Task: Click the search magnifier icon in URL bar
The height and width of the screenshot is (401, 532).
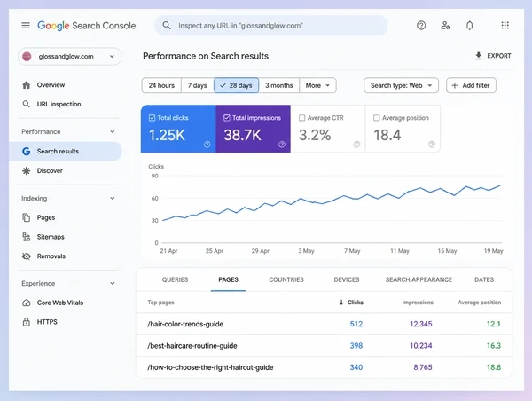Action: click(167, 26)
